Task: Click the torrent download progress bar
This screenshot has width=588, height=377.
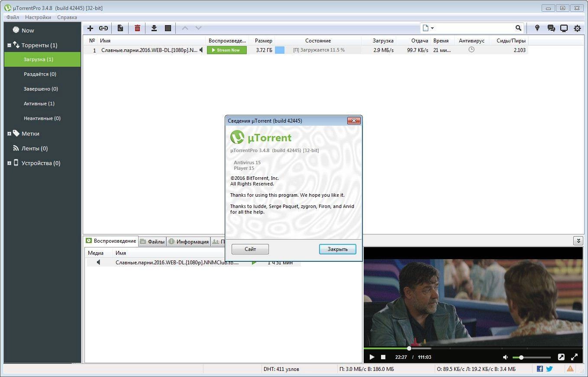Action: pos(318,50)
